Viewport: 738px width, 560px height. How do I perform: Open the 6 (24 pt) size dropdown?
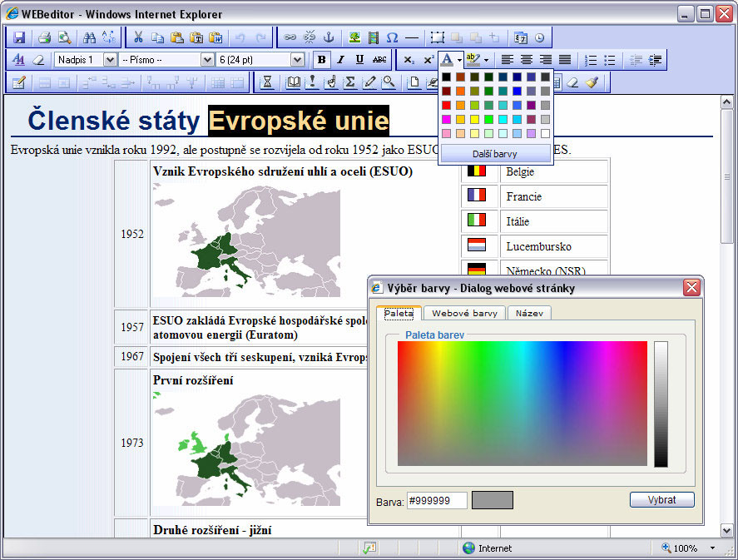coord(298,60)
